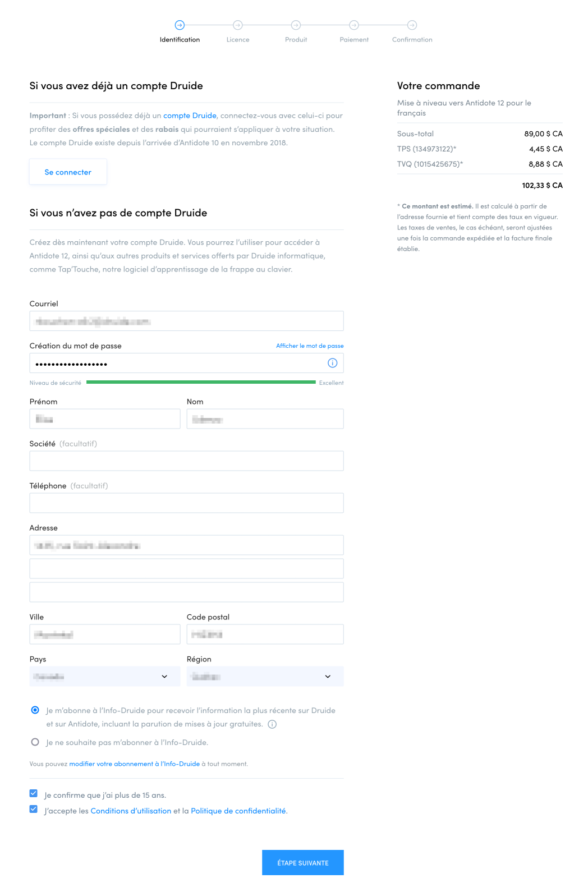The width and height of the screenshot is (588, 892).
Task: Click the ÉTAPE SUIVANTE button
Action: [x=302, y=863]
